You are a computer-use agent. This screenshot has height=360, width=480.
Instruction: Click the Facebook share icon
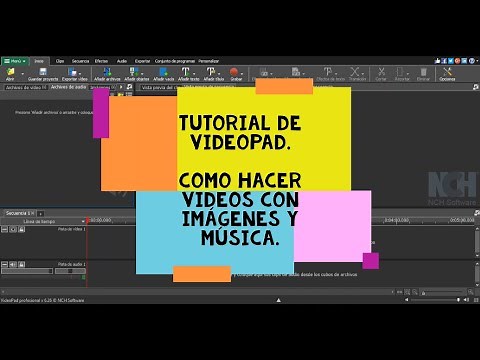tap(444, 61)
